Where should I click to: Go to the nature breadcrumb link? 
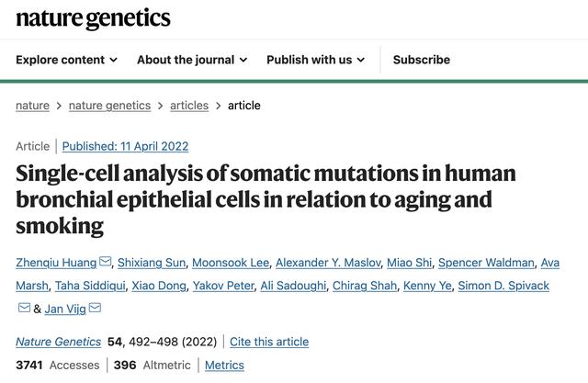pos(33,106)
